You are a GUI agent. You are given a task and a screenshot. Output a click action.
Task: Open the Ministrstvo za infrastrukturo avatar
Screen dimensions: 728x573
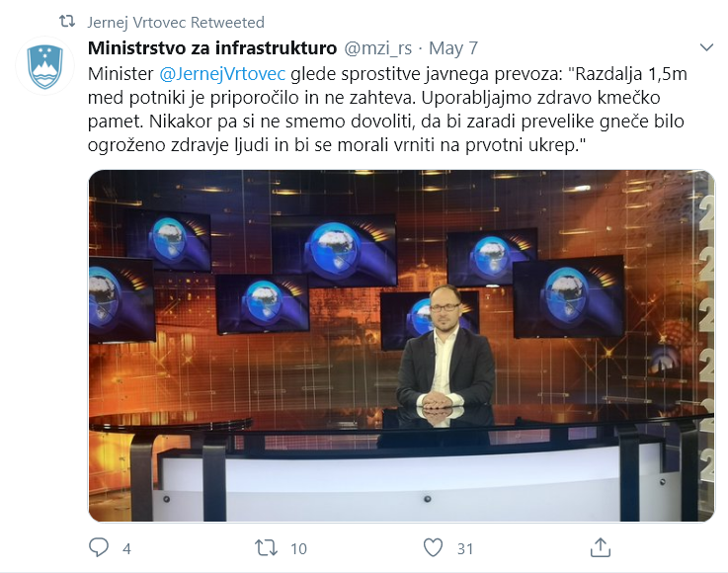pos(45,66)
